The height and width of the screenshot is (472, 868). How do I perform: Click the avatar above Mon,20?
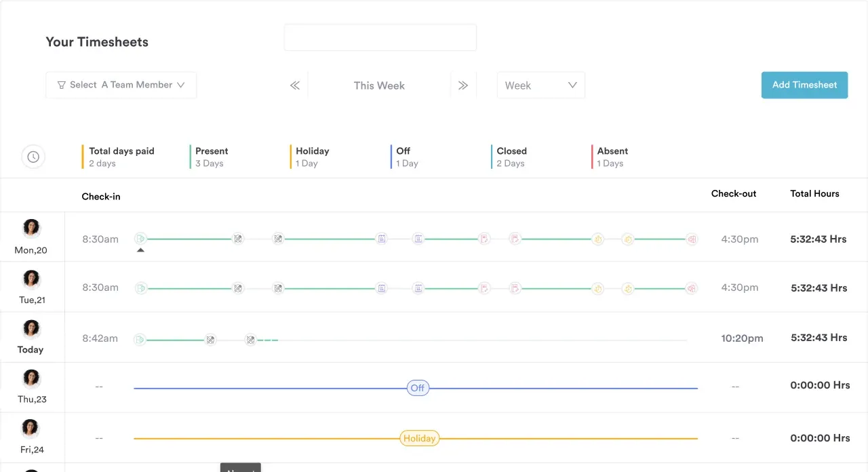tap(31, 229)
